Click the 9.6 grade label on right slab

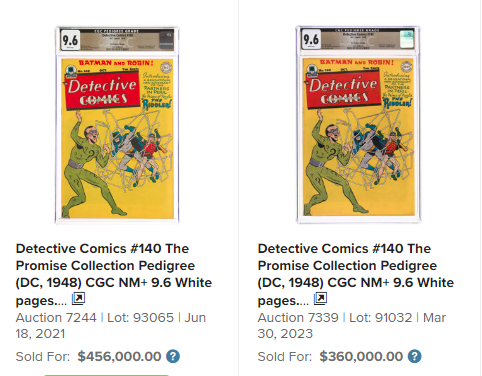311,39
